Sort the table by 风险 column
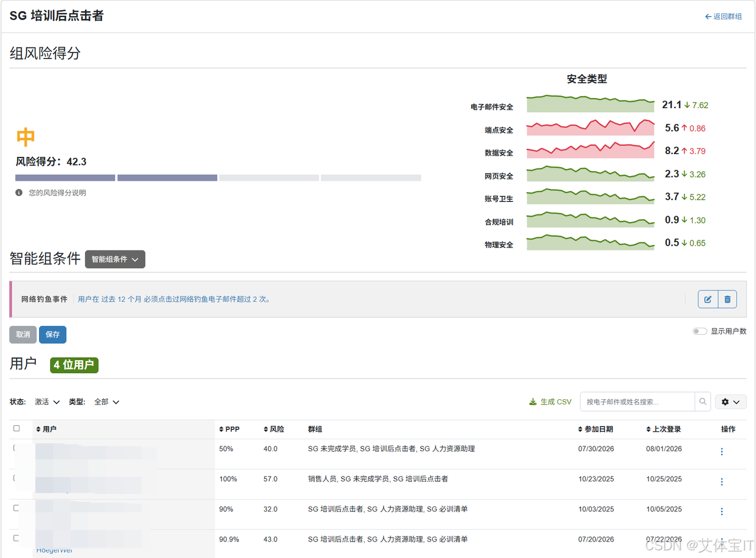Image resolution: width=756 pixels, height=558 pixels. (x=273, y=429)
